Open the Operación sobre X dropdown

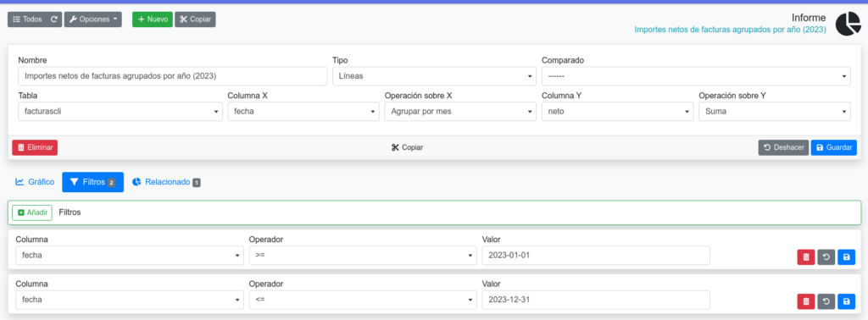point(460,112)
